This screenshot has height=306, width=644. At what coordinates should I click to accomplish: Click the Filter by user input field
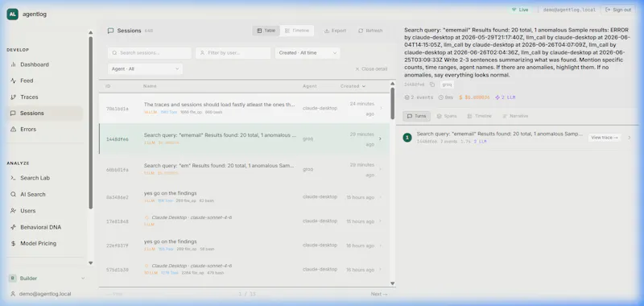(233, 53)
